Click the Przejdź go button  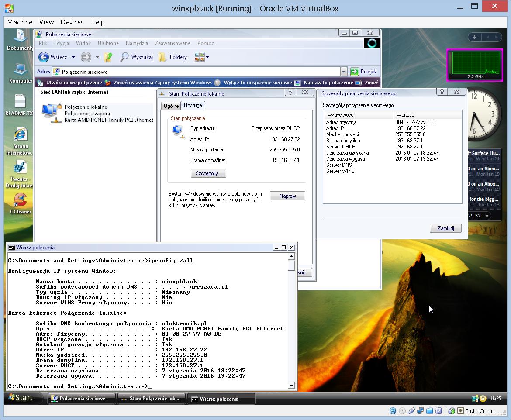tap(364, 71)
